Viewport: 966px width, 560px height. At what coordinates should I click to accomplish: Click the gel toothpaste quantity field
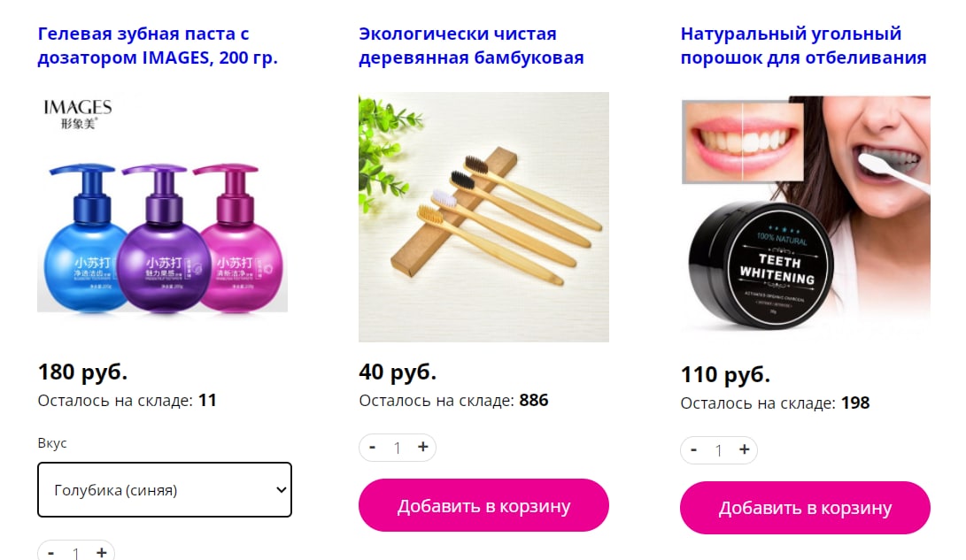(x=76, y=553)
